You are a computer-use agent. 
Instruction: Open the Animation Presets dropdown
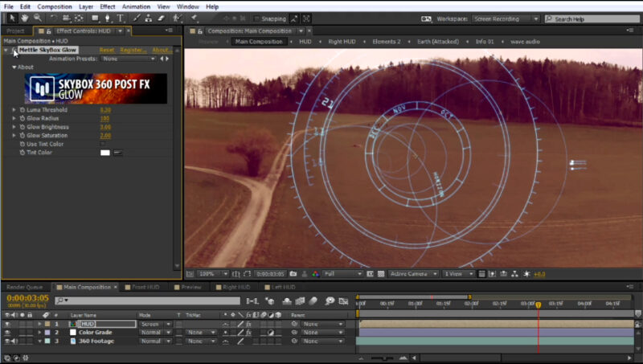pyautogui.click(x=129, y=59)
